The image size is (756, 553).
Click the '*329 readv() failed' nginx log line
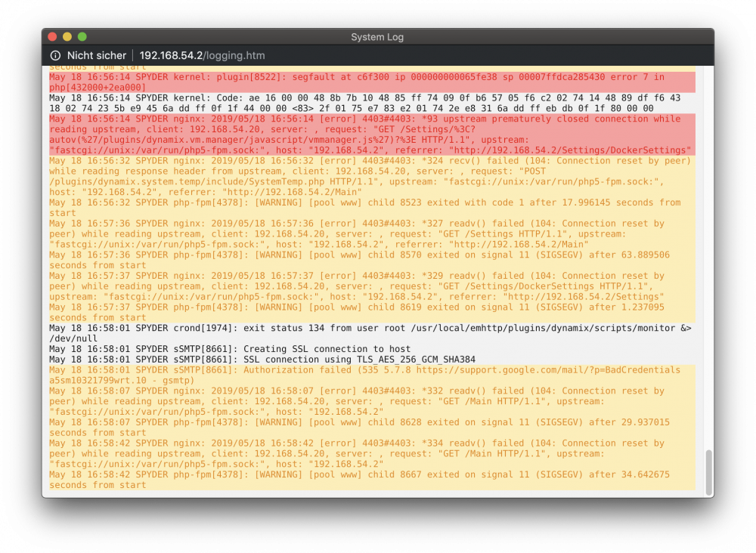(x=372, y=286)
